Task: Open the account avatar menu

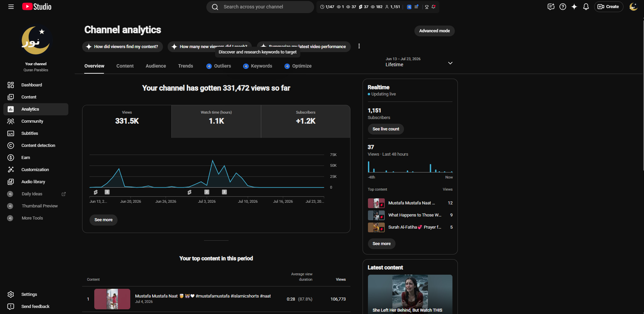Action: pyautogui.click(x=633, y=7)
